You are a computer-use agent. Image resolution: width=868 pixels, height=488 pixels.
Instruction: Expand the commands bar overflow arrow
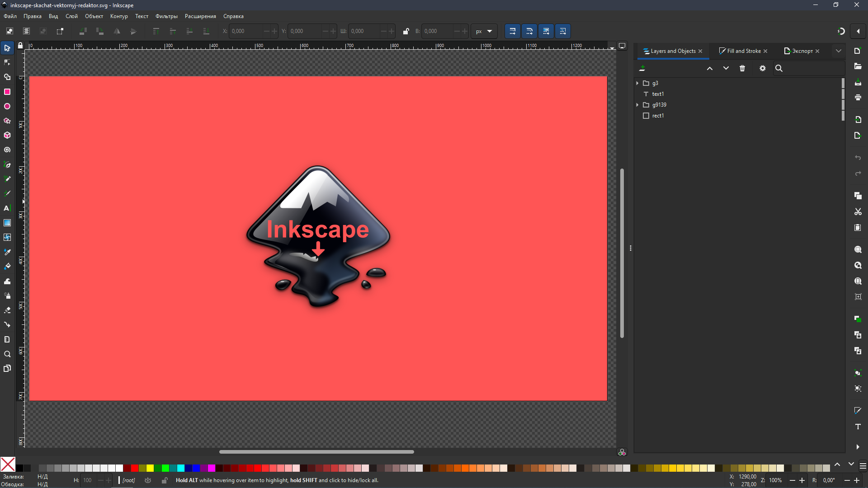[x=858, y=447]
